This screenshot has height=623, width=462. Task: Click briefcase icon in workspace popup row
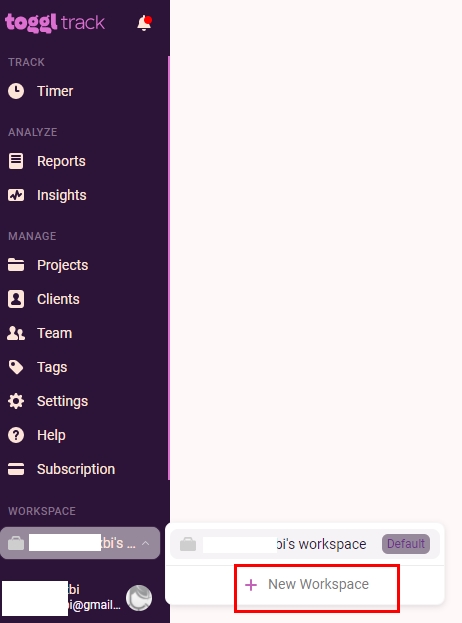[188, 544]
